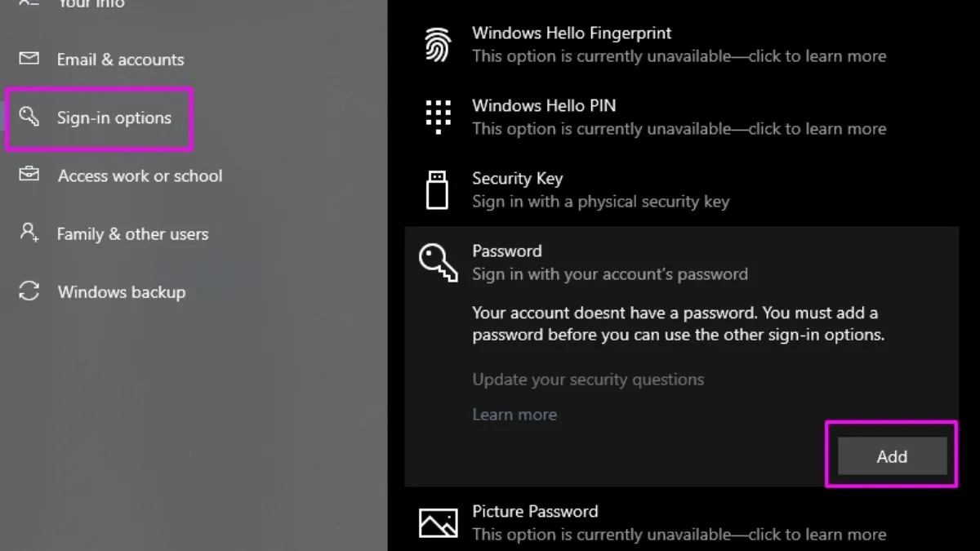This screenshot has height=551, width=980.
Task: Open the Sign-in options page
Action: point(114,118)
